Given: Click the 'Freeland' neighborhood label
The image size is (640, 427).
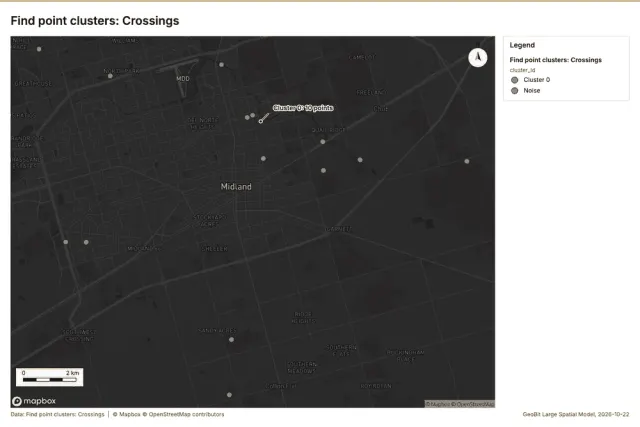Looking at the screenshot, I should [371, 93].
